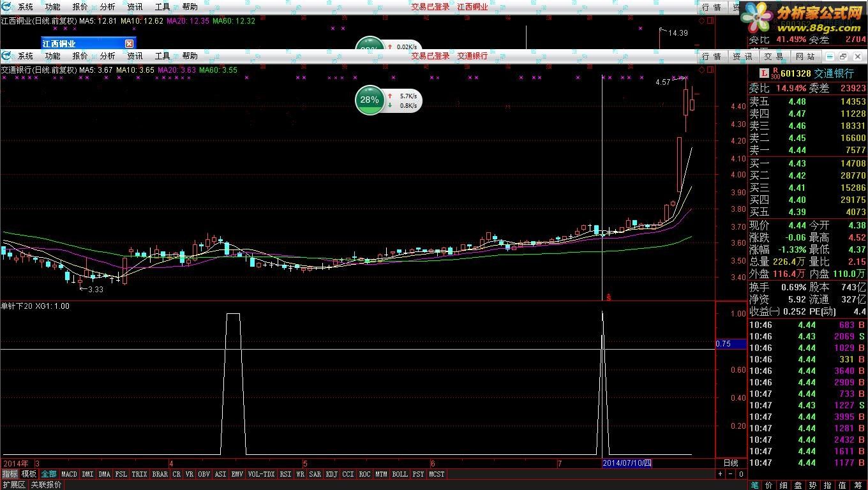Click the 交易 button in the 交通银行 window
The image size is (868, 490).
(774, 57)
